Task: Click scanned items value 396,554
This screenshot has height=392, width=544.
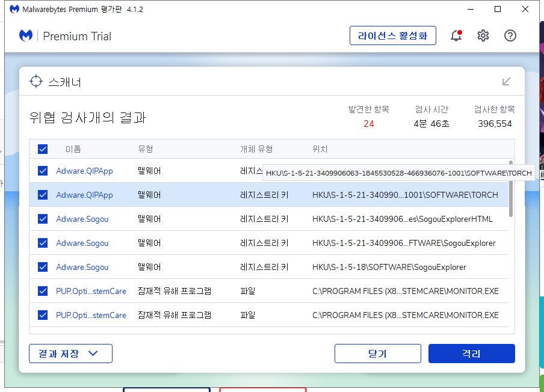Action: (495, 124)
